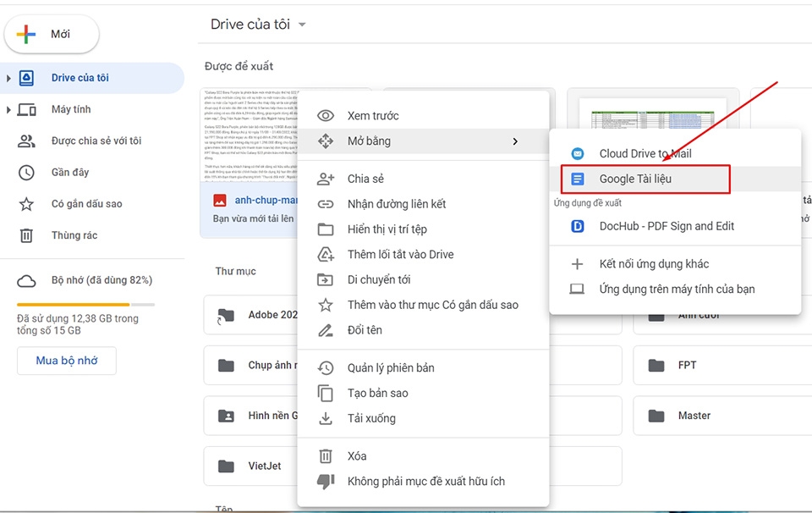The width and height of the screenshot is (812, 513).
Task: Click the copy icon beside Tạo bản sao
Action: click(x=325, y=394)
